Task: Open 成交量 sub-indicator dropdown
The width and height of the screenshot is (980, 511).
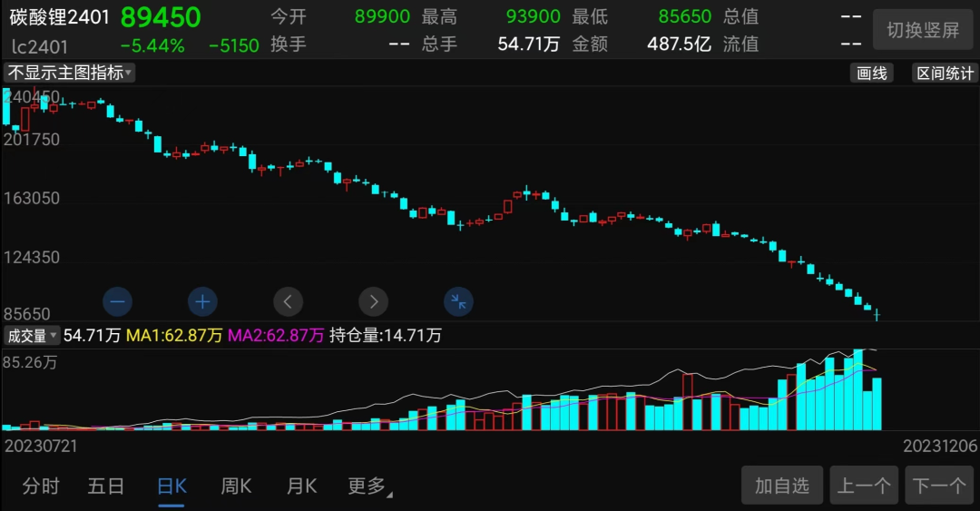Action: pyautogui.click(x=31, y=336)
